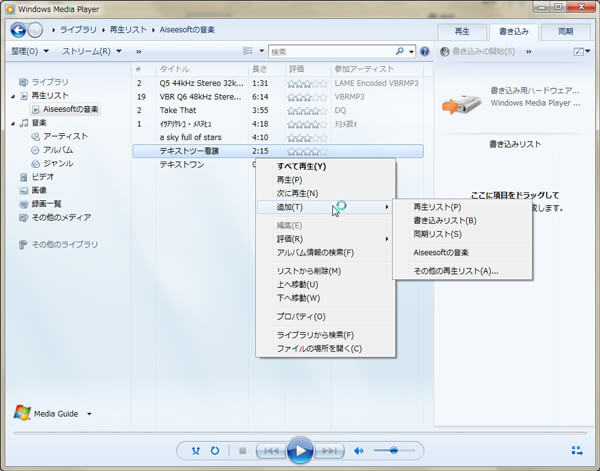Open ビデオ in the sidebar
Image resolution: width=600 pixels, height=471 pixels.
pyautogui.click(x=43, y=177)
